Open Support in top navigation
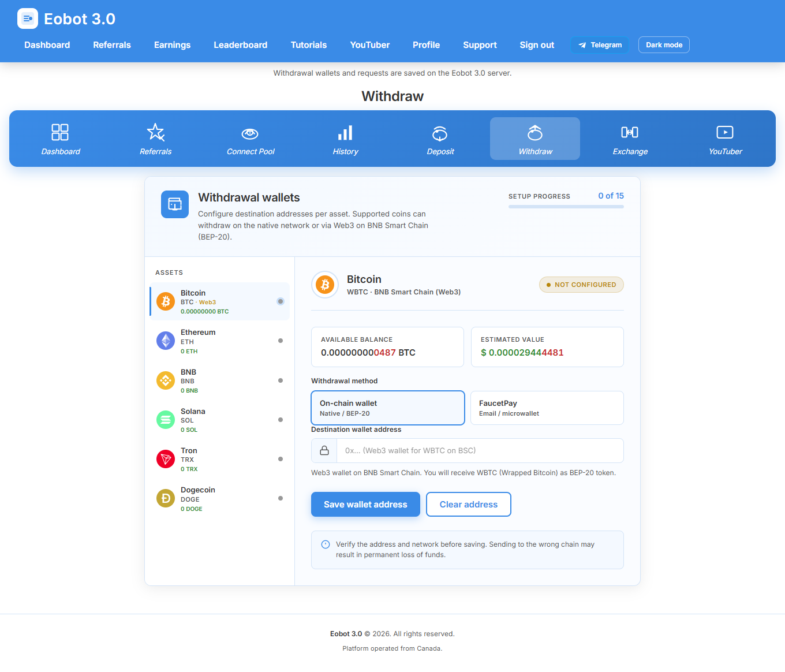The height and width of the screenshot is (672, 785). coord(480,45)
